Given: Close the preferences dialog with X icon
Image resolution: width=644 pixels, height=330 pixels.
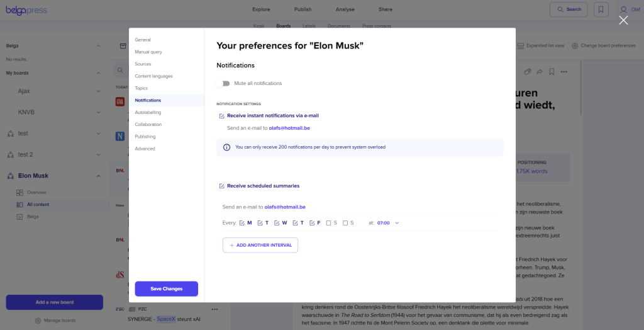Looking at the screenshot, I should 623,20.
